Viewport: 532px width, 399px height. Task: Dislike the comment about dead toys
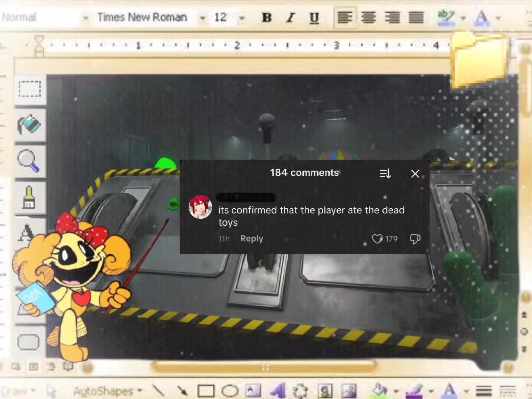coord(415,239)
